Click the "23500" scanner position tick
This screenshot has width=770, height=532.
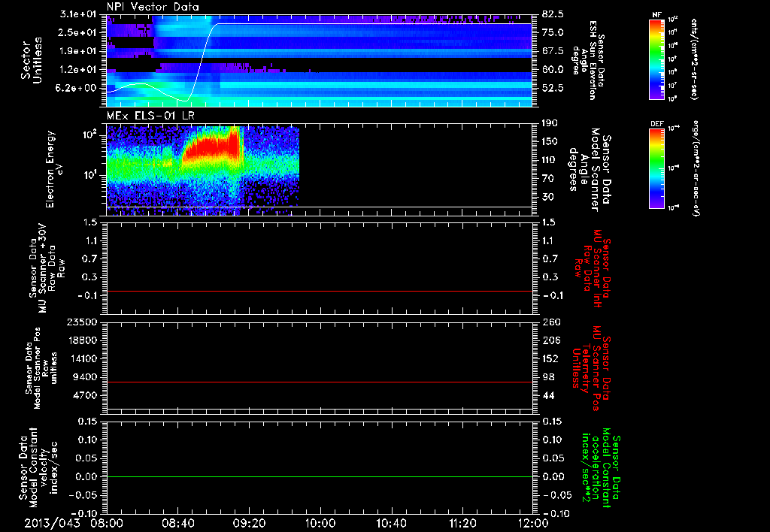pos(83,322)
